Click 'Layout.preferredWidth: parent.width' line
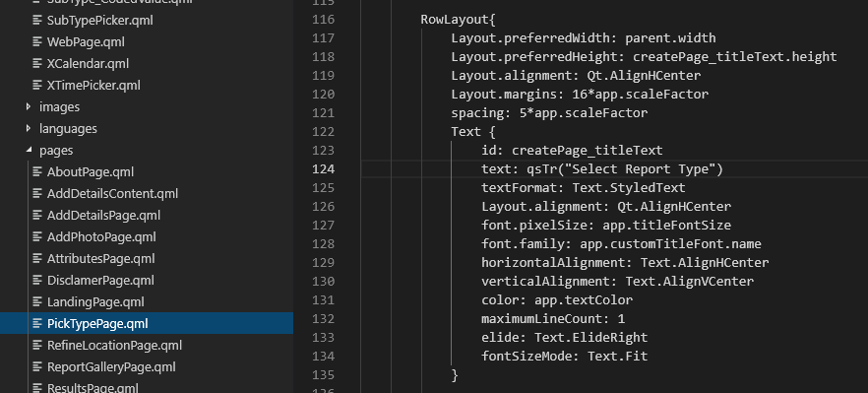This screenshot has height=393, width=868. pyautogui.click(x=584, y=38)
